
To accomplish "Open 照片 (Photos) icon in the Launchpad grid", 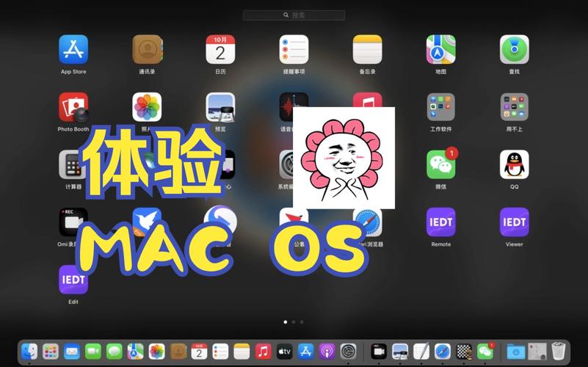I will click(x=147, y=107).
